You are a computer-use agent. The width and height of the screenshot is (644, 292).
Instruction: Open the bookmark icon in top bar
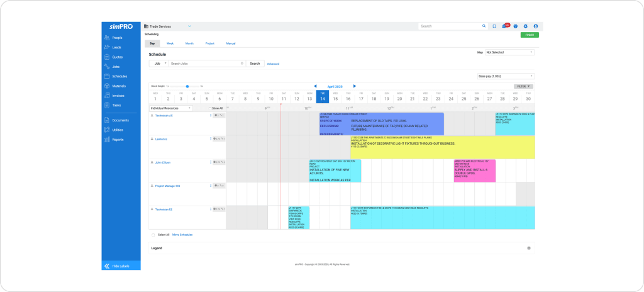click(x=494, y=26)
